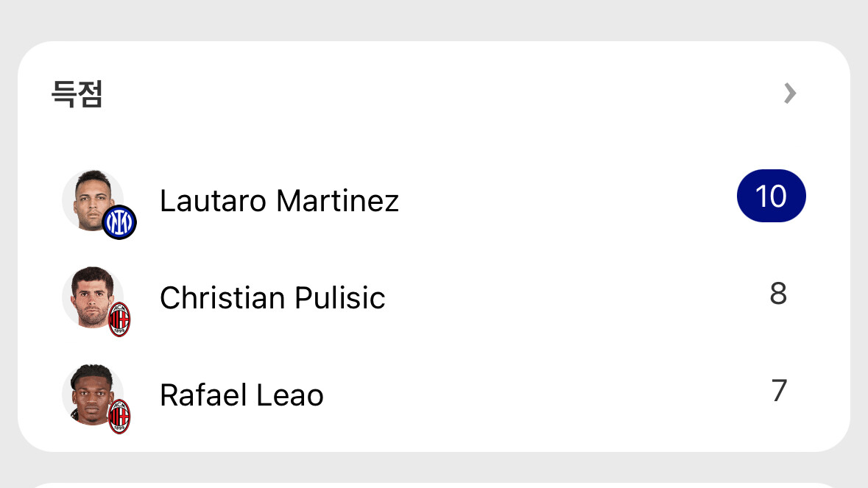Tap the highlighted 10 goals badge
868x488 pixels.
[x=771, y=197]
